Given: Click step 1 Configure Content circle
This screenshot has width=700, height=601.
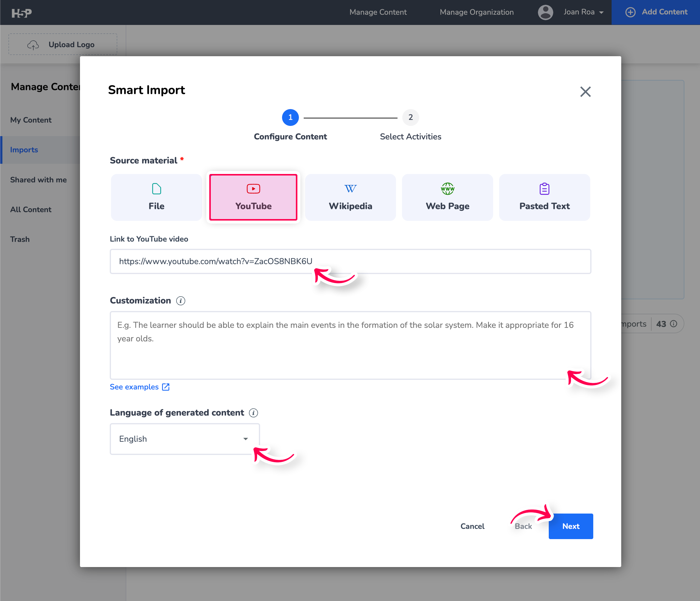Looking at the screenshot, I should tap(290, 117).
